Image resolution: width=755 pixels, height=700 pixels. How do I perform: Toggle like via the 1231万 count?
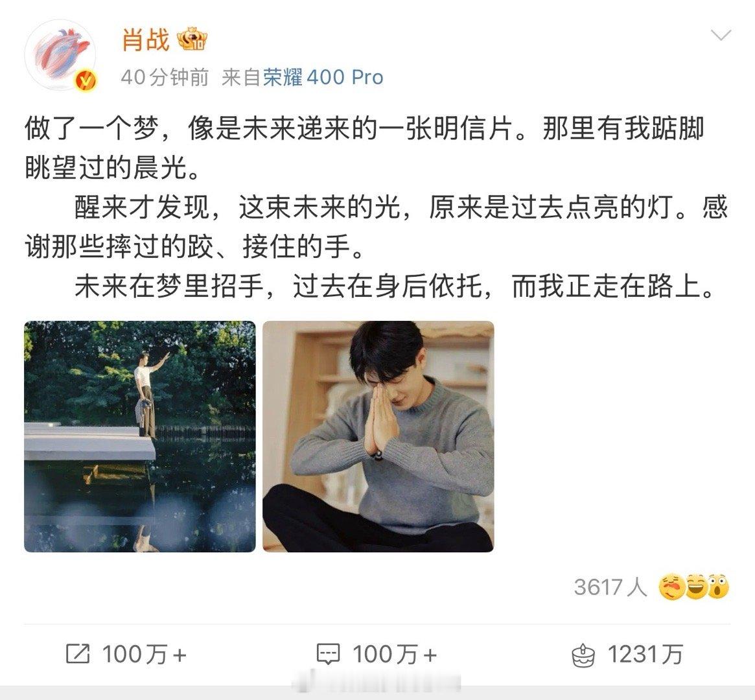point(645,654)
